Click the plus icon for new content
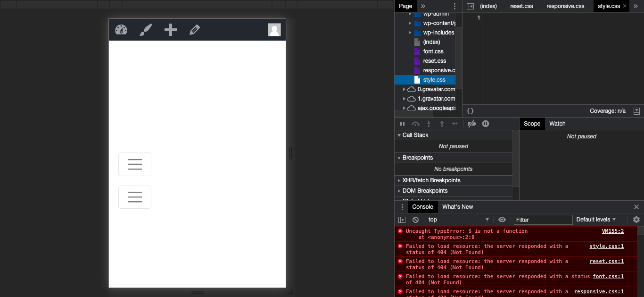This screenshot has height=297, width=644. tap(170, 30)
